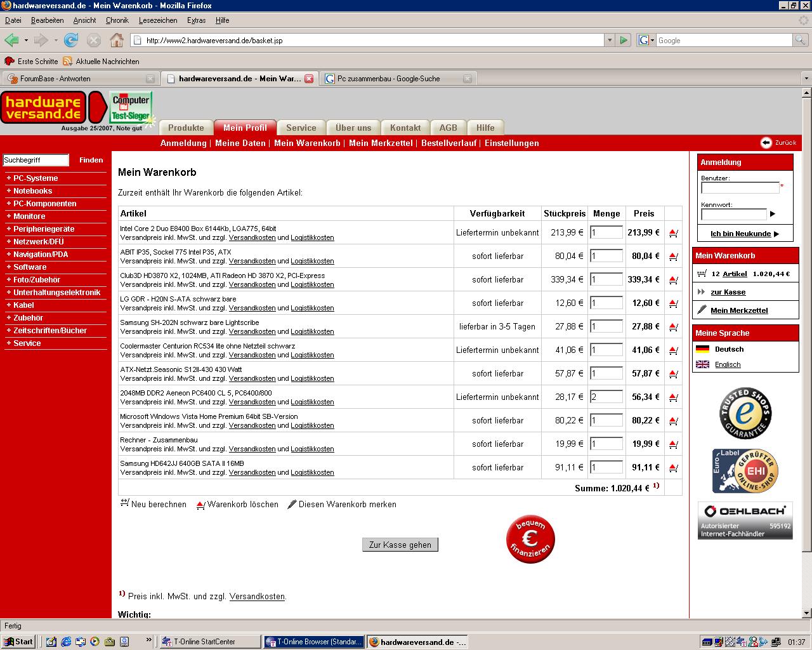812x650 pixels.
Task: Click Firefox home icon
Action: click(x=116, y=40)
